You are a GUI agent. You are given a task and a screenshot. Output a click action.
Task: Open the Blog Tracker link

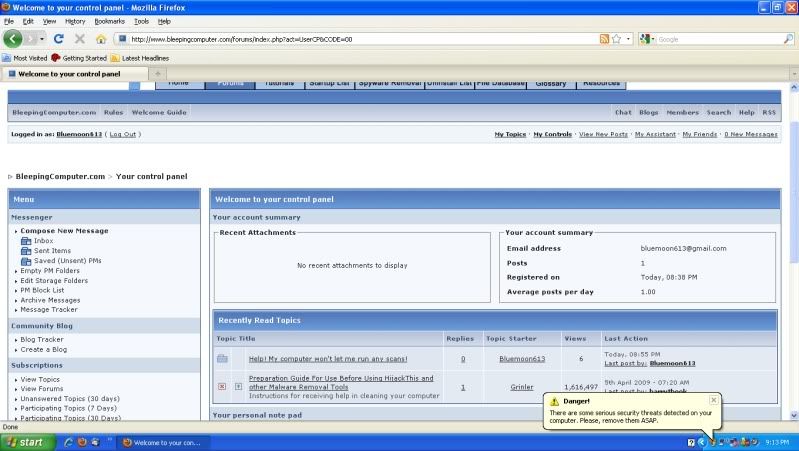[42, 339]
